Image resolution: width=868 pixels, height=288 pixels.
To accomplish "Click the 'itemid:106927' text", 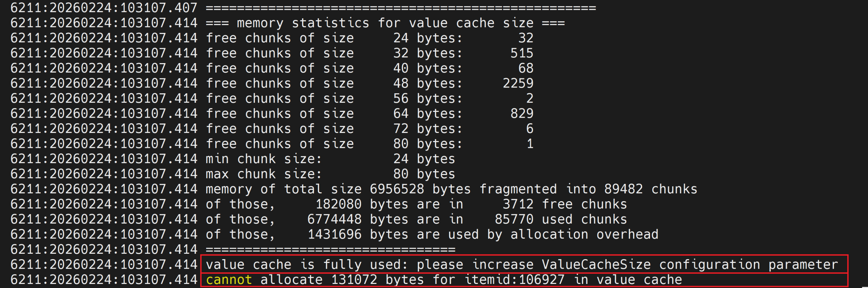I will click(514, 280).
